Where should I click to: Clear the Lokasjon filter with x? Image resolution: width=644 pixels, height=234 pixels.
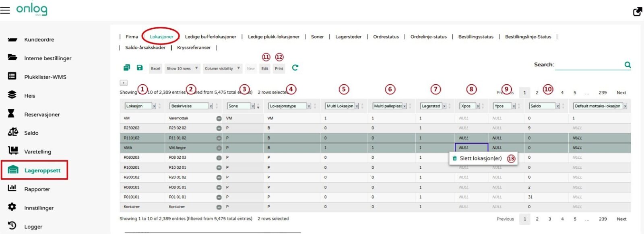(154, 106)
